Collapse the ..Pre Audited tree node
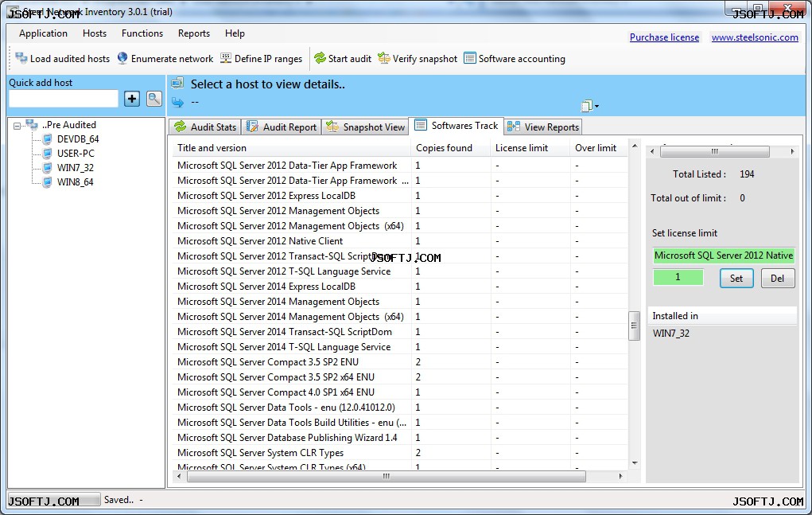Viewport: 812px width, 515px height. click(x=17, y=126)
